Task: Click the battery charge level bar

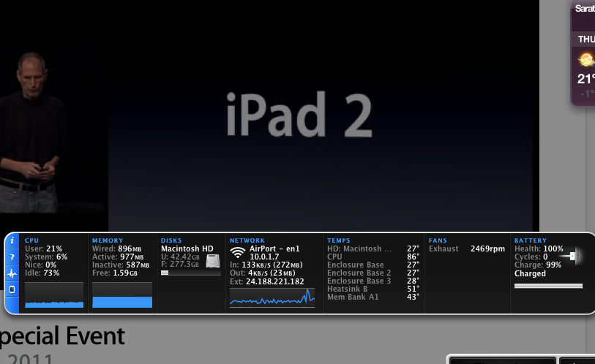Action: click(548, 286)
